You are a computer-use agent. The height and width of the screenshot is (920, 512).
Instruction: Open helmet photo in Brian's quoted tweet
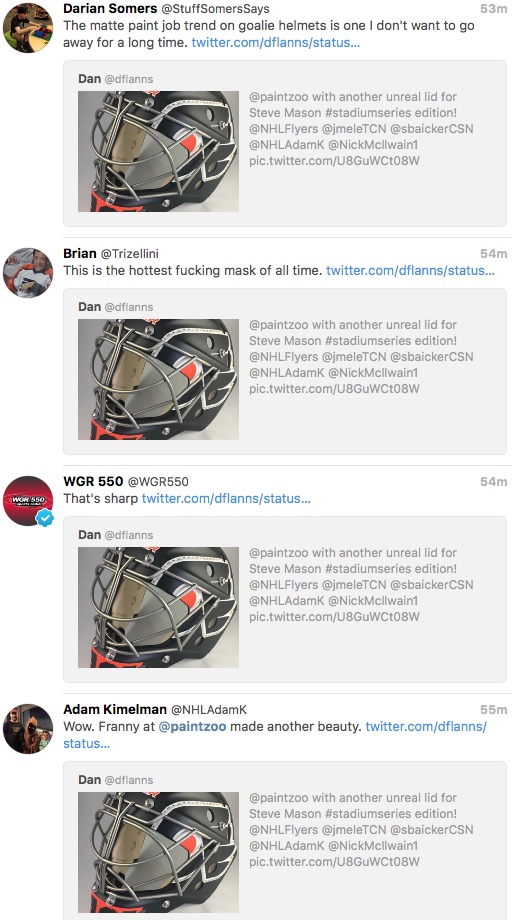[x=158, y=379]
